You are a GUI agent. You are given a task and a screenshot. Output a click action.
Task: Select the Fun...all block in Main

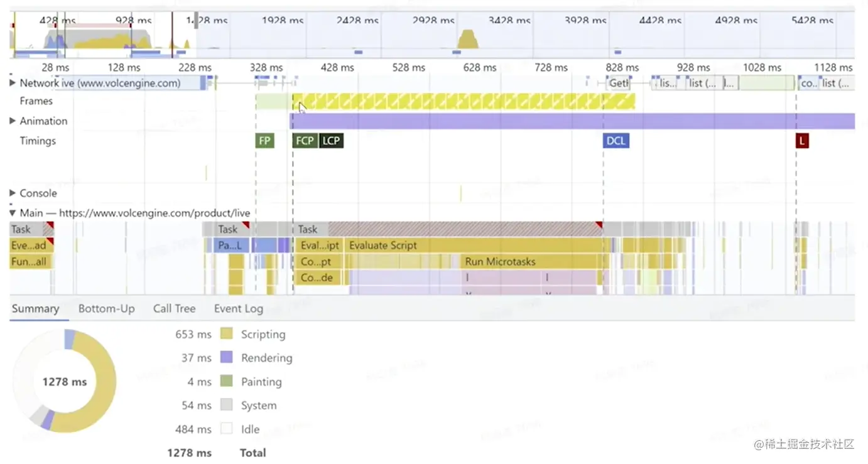[31, 261]
